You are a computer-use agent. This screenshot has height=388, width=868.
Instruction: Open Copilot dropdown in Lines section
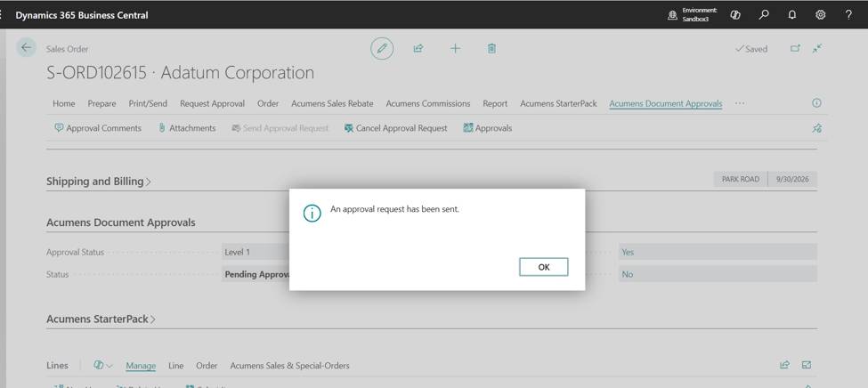[103, 365]
